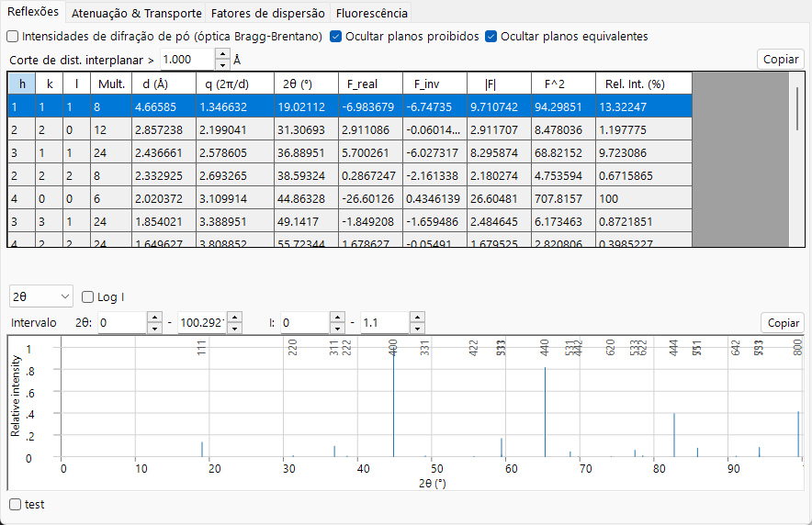
Task: Open the 2θ axis unit dropdown
Action: (x=41, y=296)
